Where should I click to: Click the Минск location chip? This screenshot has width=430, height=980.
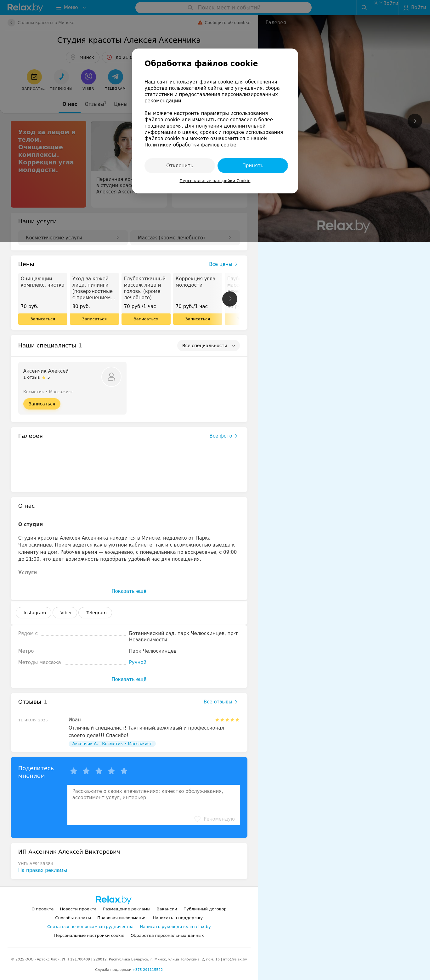(82, 57)
